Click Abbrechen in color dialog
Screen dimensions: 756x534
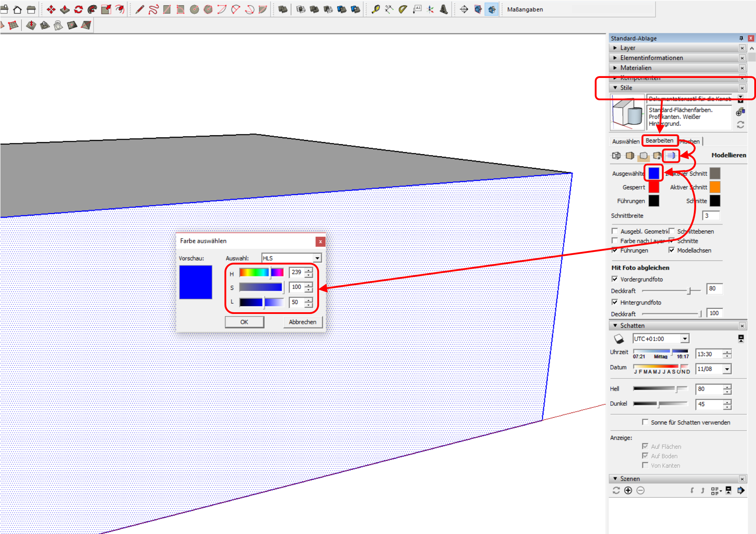[x=303, y=322]
